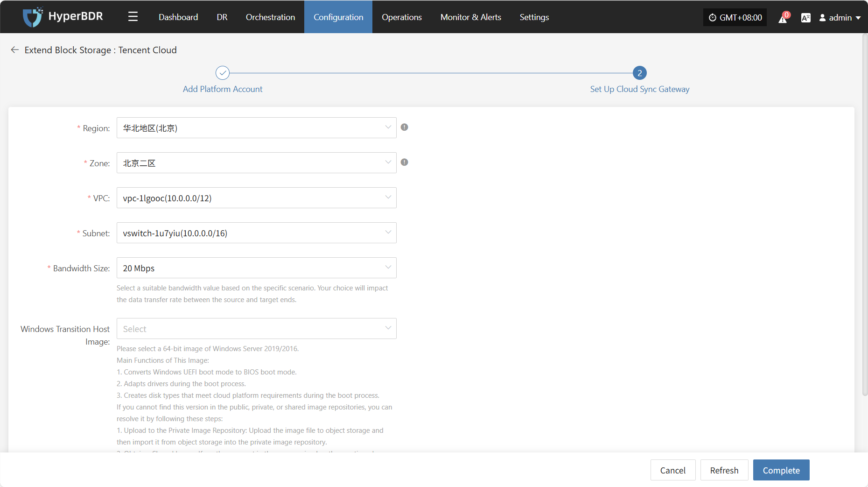Click the step 2 circle indicator
This screenshot has width=868, height=487.
pyautogui.click(x=640, y=73)
